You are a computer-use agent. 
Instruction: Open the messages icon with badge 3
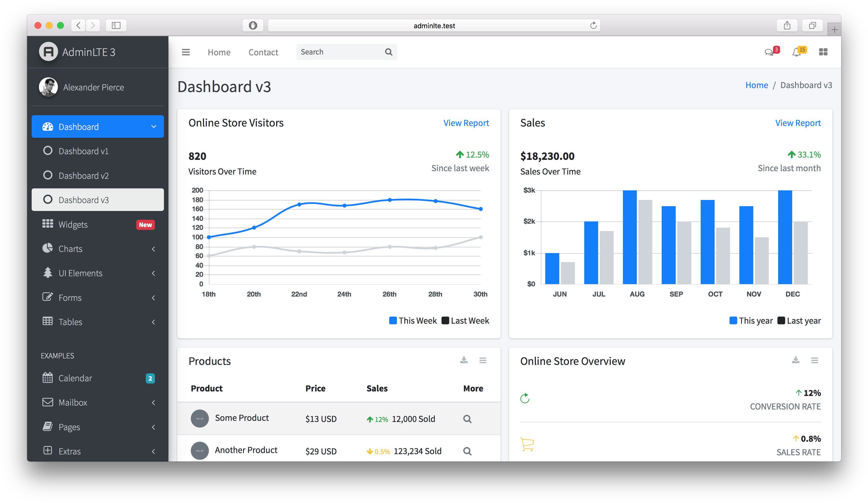tap(770, 52)
